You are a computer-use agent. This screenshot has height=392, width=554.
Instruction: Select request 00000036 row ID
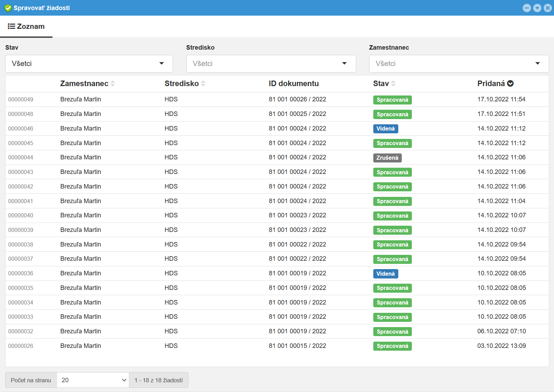tap(21, 274)
